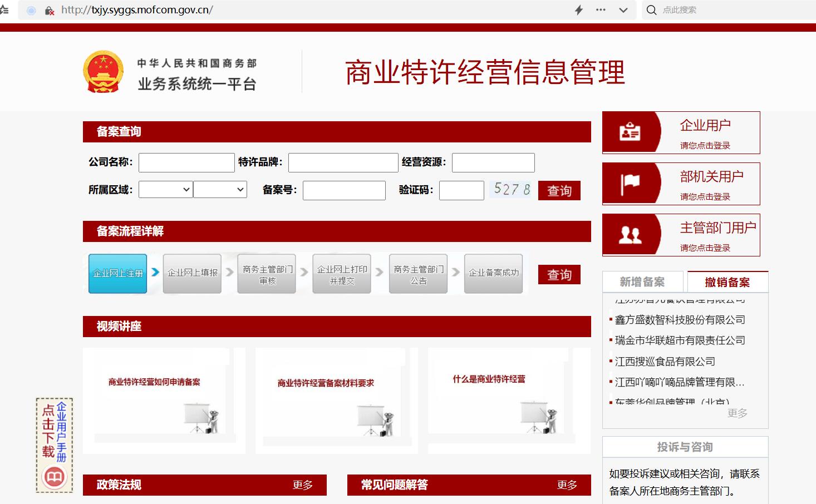
Task: Click the search magnifier icon
Action: point(651,10)
